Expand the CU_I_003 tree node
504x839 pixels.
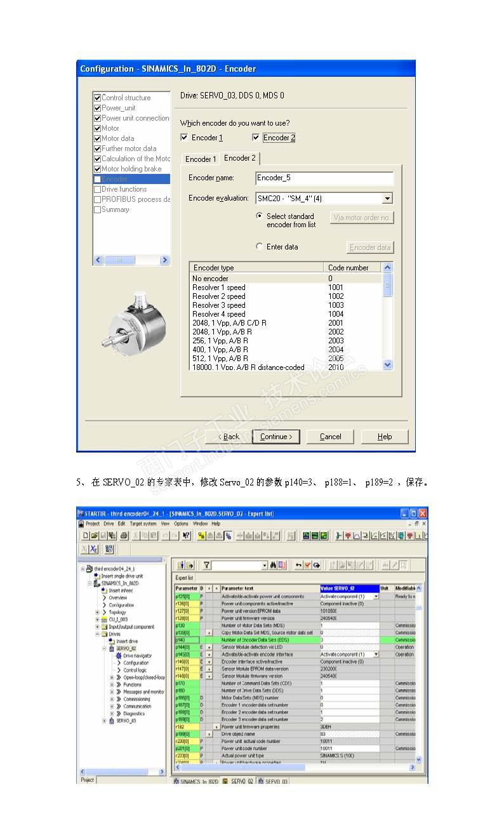click(98, 619)
